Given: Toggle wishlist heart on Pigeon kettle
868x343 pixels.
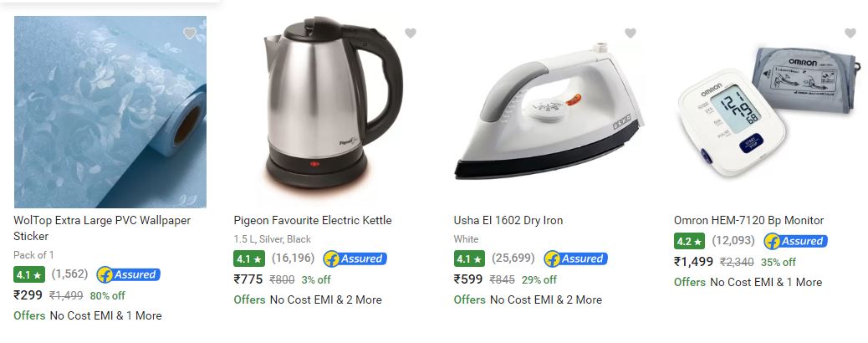Looking at the screenshot, I should click(411, 33).
